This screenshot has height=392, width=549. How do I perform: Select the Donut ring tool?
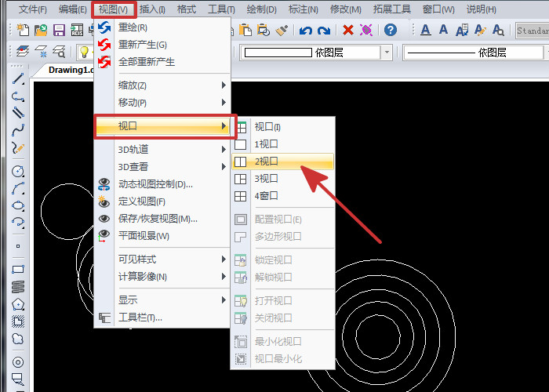click(x=18, y=362)
